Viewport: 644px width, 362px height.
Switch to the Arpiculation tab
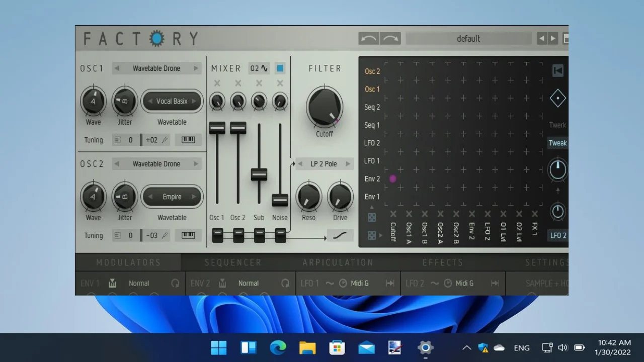click(x=338, y=262)
